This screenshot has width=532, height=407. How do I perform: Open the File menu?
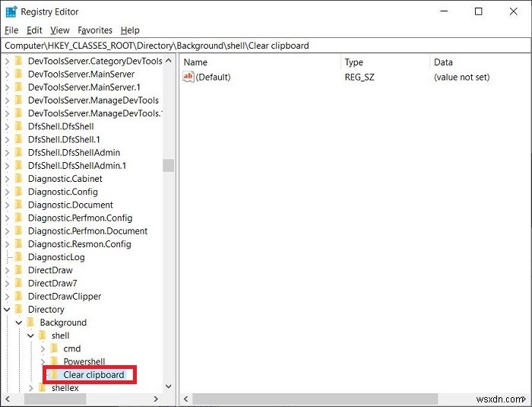point(11,30)
